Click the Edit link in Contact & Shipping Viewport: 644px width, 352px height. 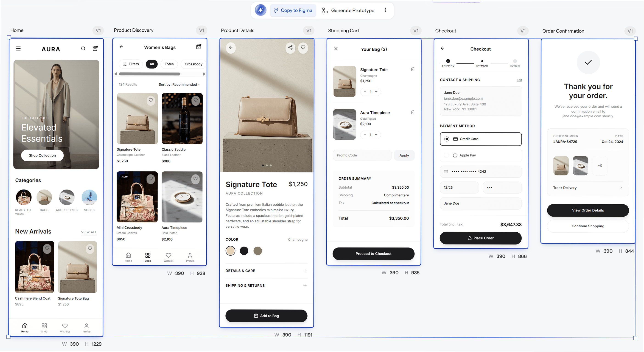[x=519, y=80]
